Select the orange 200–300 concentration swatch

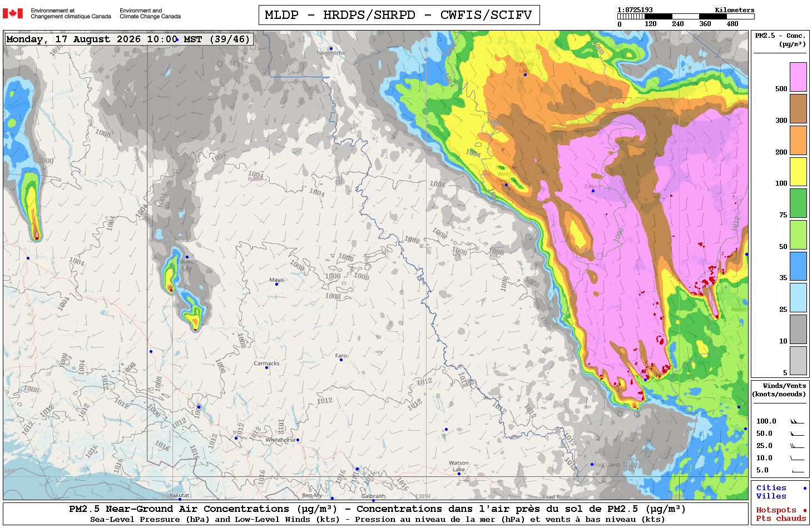coord(798,140)
